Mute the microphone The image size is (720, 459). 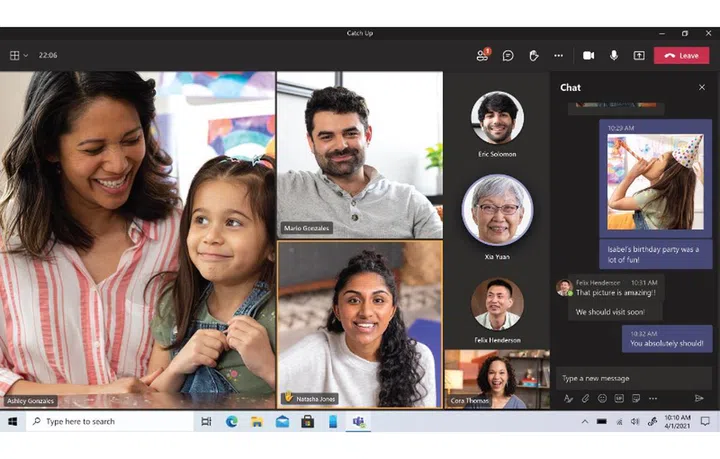point(613,56)
